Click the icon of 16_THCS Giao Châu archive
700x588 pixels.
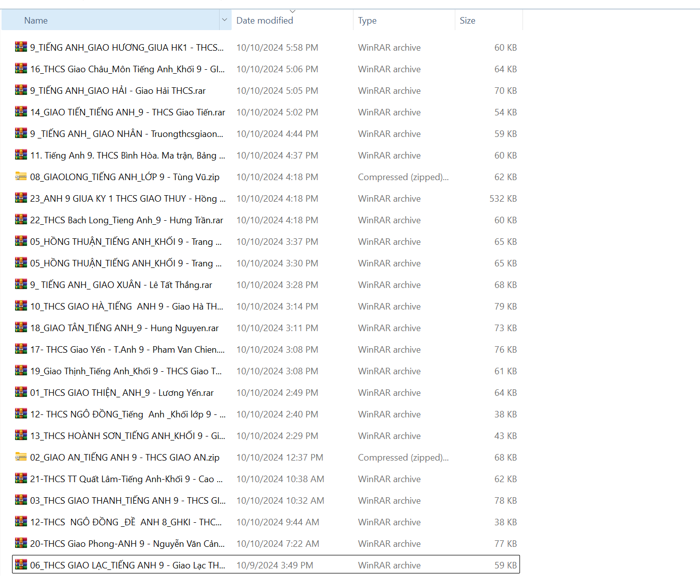click(21, 68)
